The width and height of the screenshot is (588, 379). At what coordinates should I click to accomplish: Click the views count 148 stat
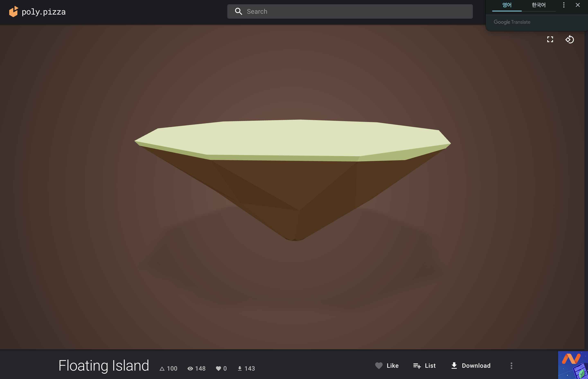pyautogui.click(x=196, y=368)
